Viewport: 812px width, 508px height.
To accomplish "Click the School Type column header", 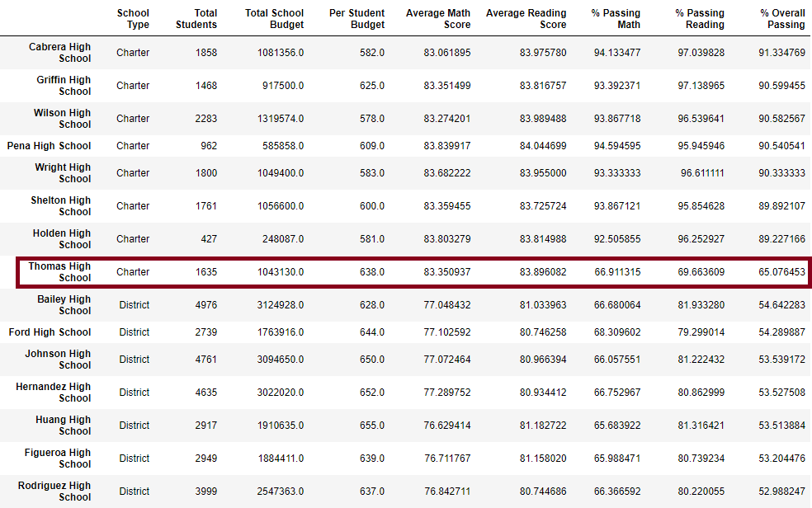I will coord(133,19).
